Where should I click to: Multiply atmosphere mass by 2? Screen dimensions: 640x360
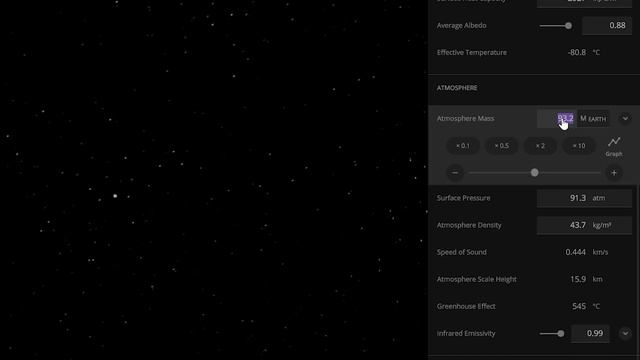click(x=540, y=146)
